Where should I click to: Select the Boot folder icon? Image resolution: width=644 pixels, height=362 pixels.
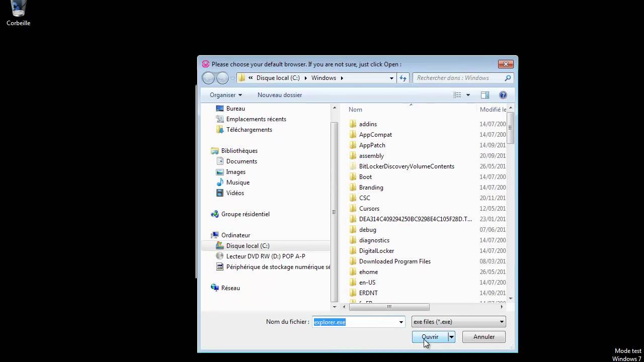pyautogui.click(x=353, y=177)
